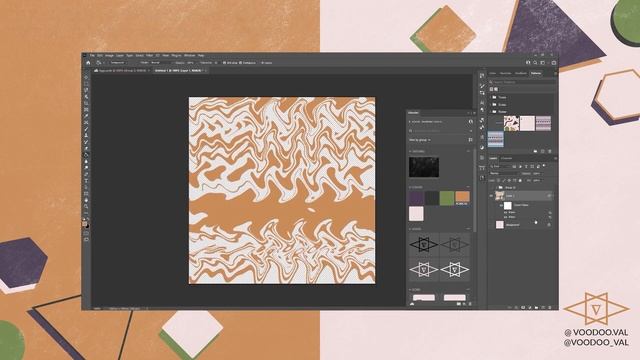This screenshot has height=360, width=640.
Task: Open the Window menu
Action: pos(189,56)
